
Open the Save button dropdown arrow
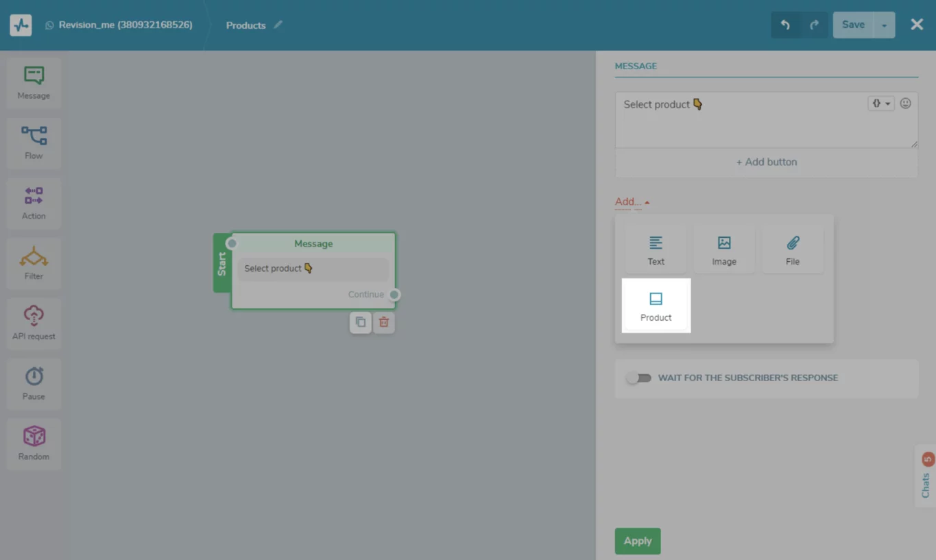click(884, 25)
